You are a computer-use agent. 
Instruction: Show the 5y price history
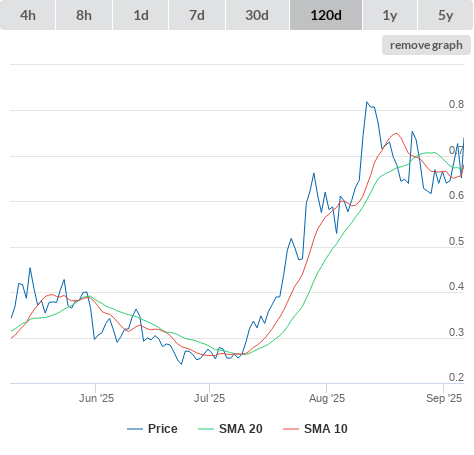click(x=445, y=15)
